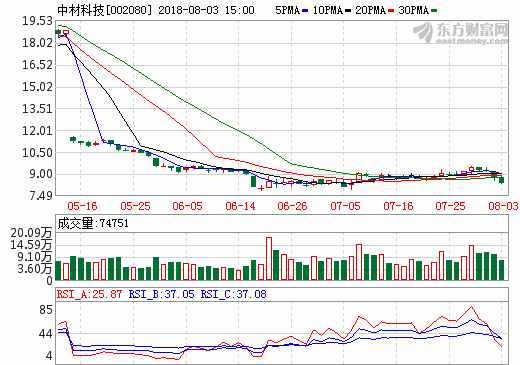Viewport: 520px width, 365px height.
Task: Click the 20PMA legend label
Action: tap(370, 10)
